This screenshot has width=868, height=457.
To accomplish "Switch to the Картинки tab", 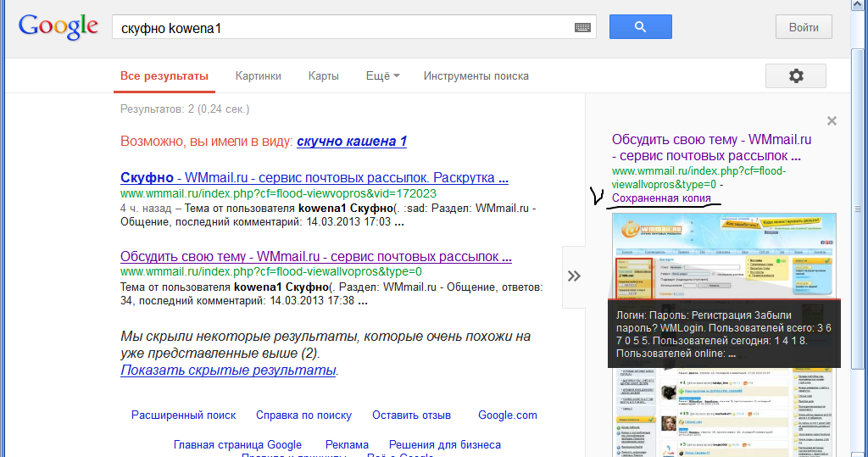I will 258,76.
